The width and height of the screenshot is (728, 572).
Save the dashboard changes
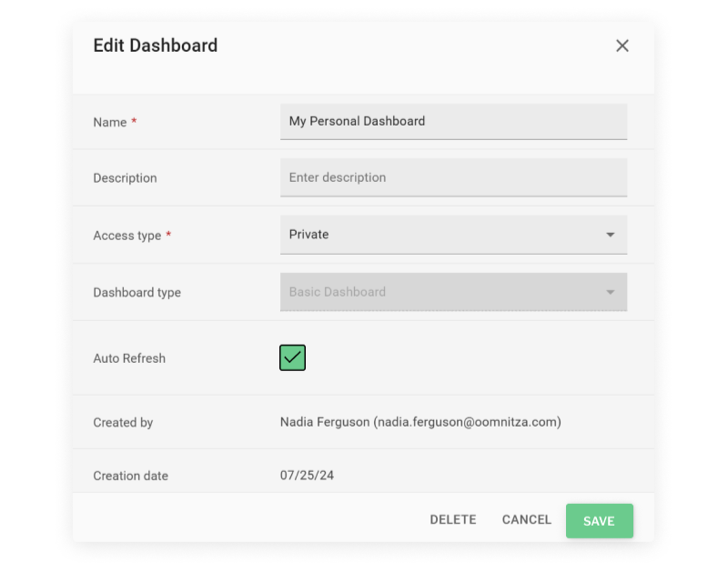click(x=600, y=521)
